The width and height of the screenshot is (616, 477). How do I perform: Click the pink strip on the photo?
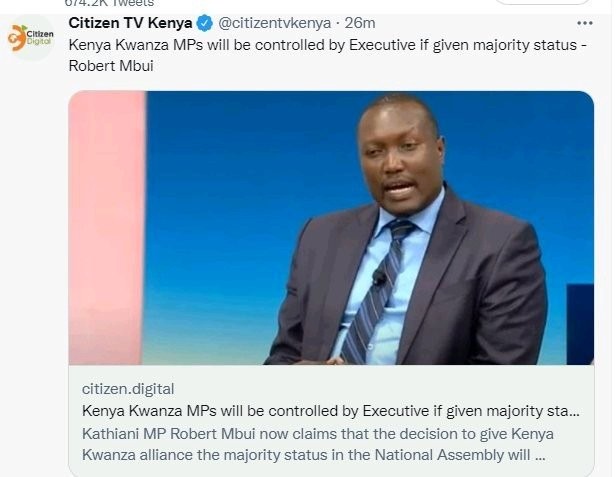click(x=107, y=228)
